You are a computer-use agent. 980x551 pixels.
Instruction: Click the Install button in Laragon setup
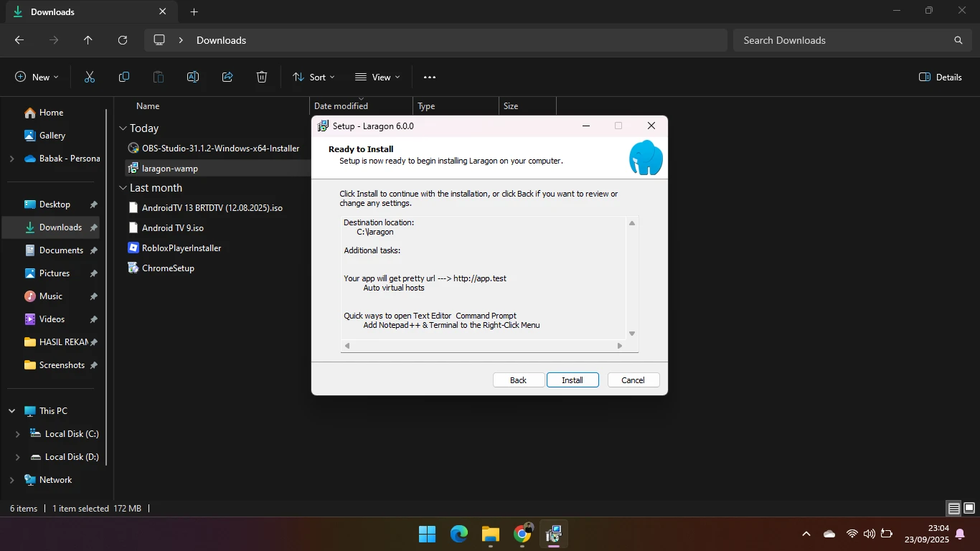pyautogui.click(x=572, y=380)
